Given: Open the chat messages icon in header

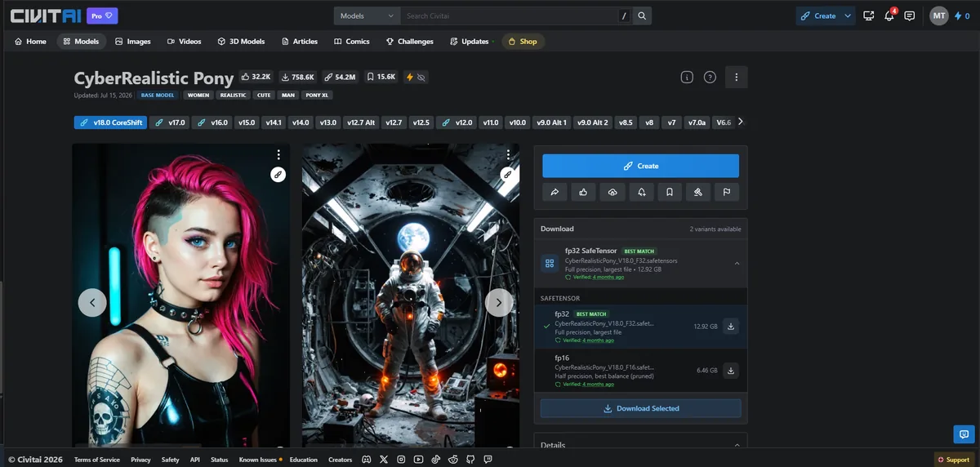Looking at the screenshot, I should (x=910, y=16).
